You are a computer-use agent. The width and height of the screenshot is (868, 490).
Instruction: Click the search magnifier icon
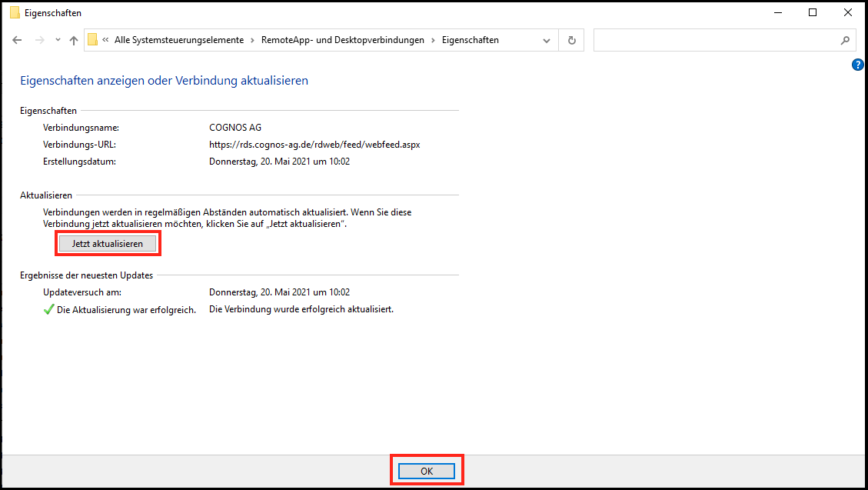[844, 40]
